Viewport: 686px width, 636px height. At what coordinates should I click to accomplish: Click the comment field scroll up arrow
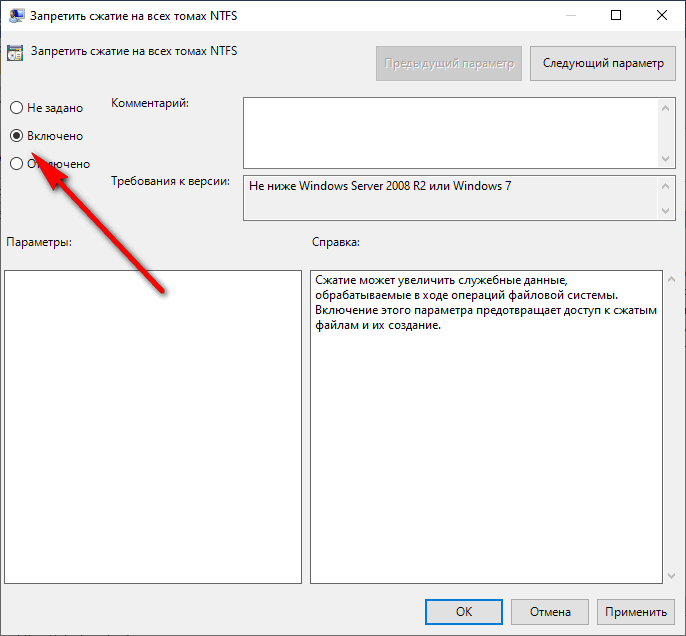click(665, 108)
